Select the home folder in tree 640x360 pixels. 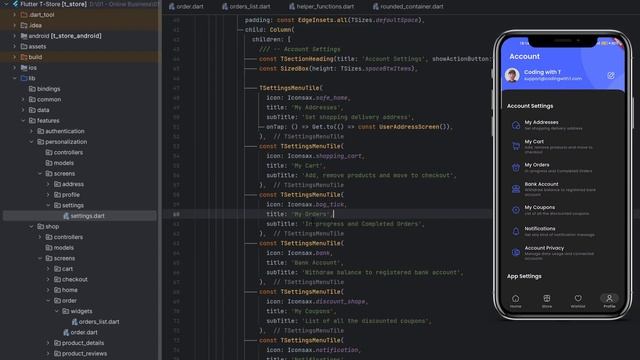point(66,290)
